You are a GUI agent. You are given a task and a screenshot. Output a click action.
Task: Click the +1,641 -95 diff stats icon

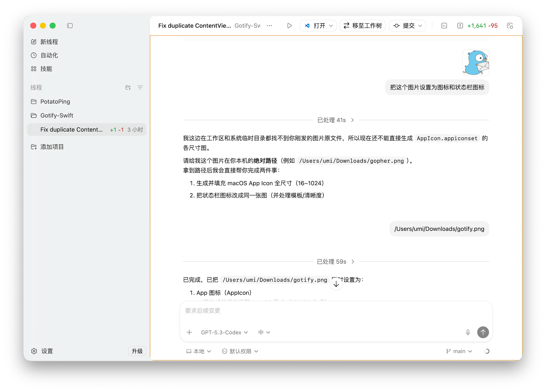click(x=460, y=26)
